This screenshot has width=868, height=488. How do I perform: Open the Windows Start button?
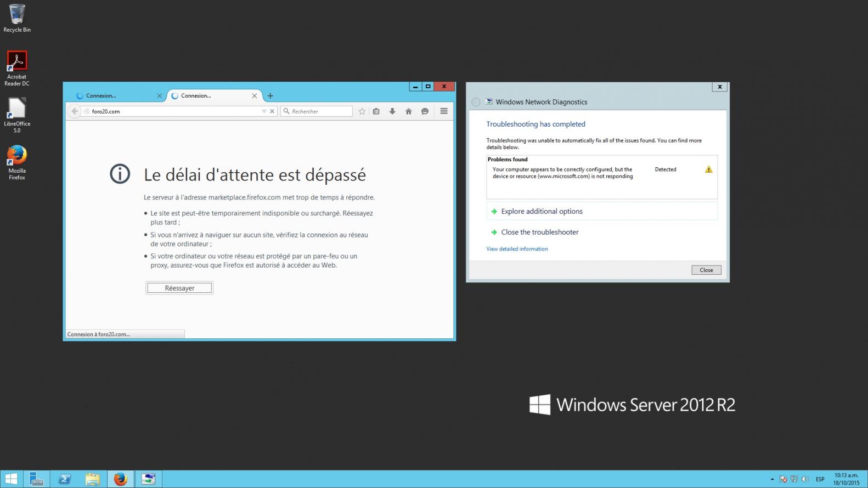[11, 479]
